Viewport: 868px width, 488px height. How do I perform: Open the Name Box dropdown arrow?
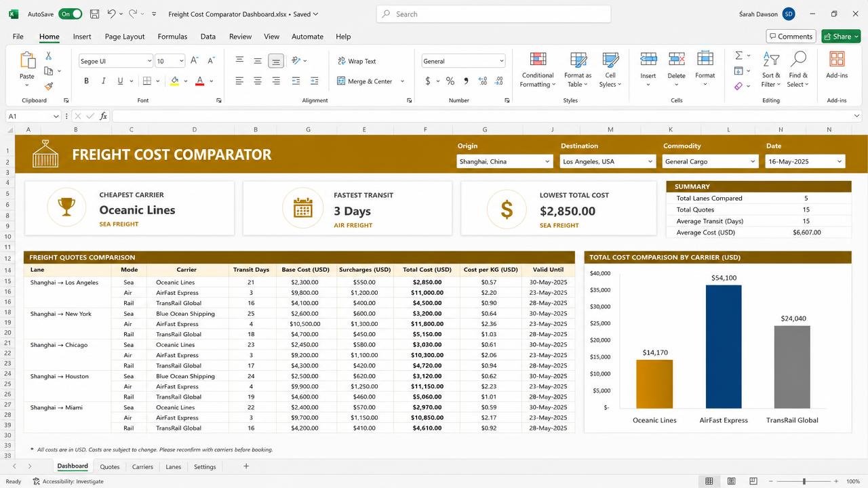coord(56,117)
